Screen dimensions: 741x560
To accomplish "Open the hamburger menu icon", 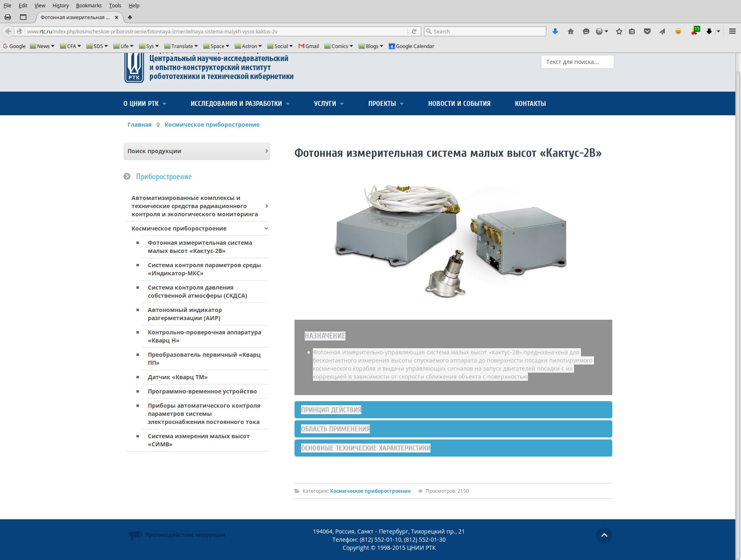I will (x=732, y=31).
